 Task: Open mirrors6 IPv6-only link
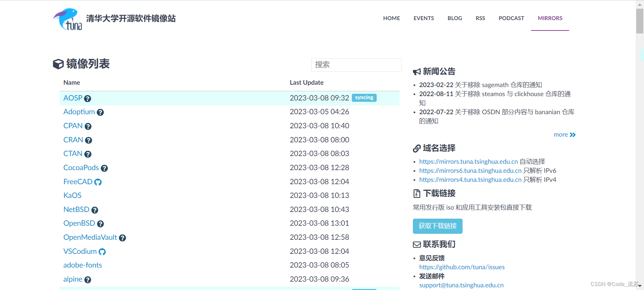tap(470, 170)
